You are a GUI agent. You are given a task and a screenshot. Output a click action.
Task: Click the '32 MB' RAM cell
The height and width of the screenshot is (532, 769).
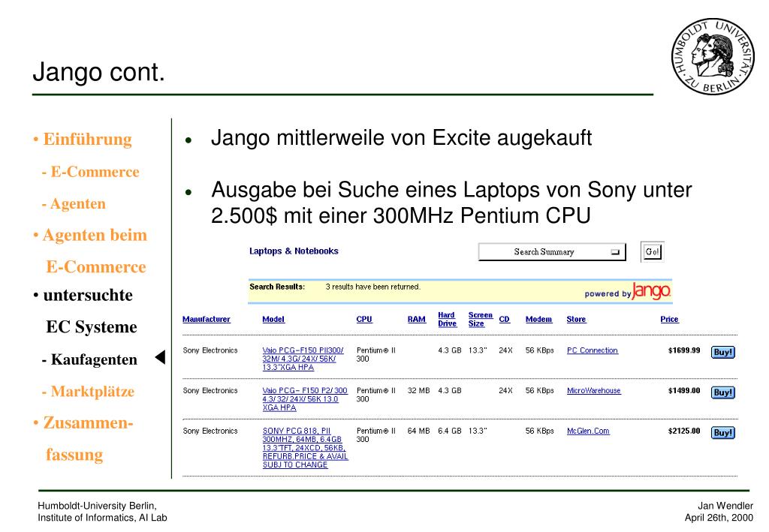click(x=418, y=391)
